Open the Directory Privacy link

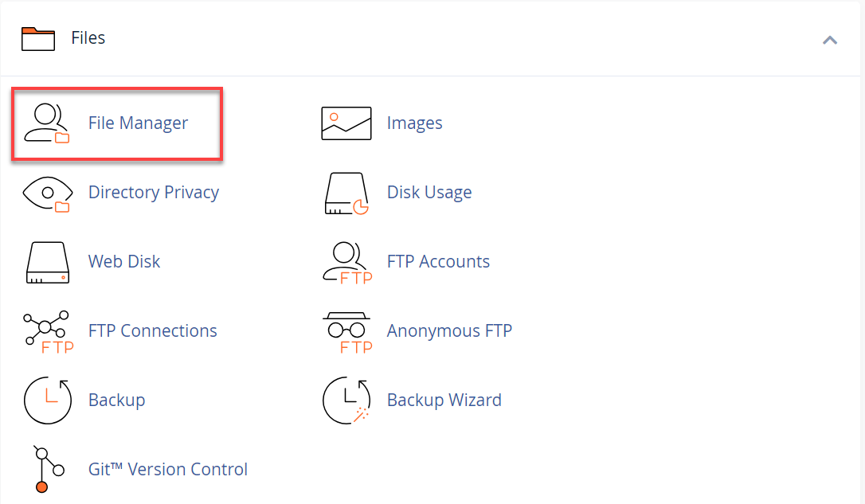point(154,193)
